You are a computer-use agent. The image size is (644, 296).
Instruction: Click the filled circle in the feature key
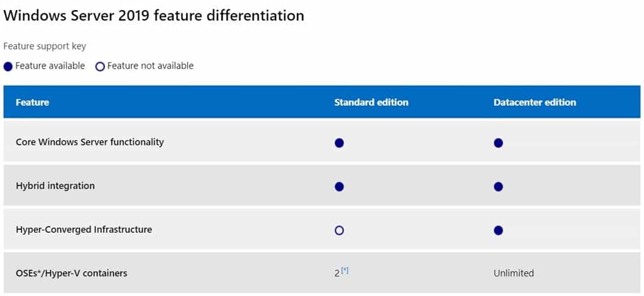(8, 66)
